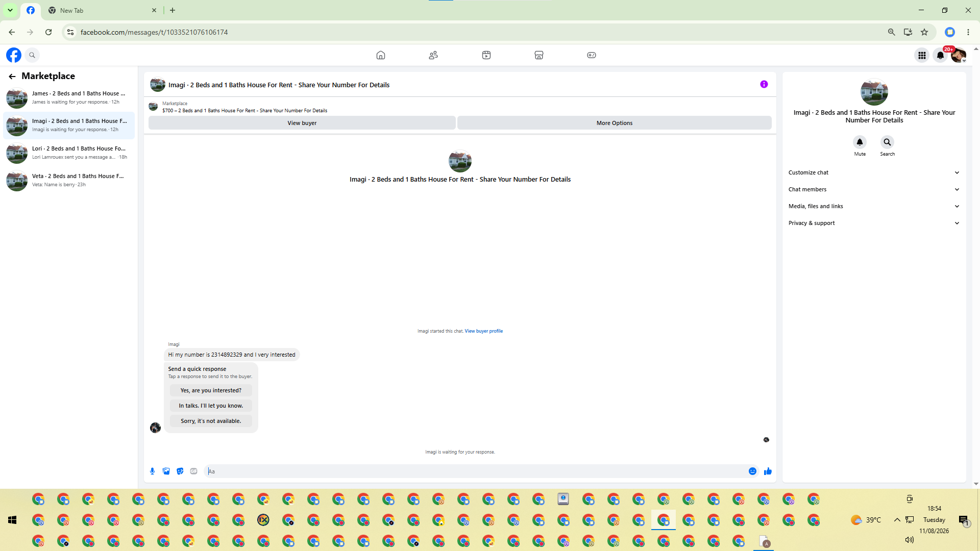980x551 pixels.
Task: Open the $700 Marketplace listing banner
Action: [x=244, y=111]
